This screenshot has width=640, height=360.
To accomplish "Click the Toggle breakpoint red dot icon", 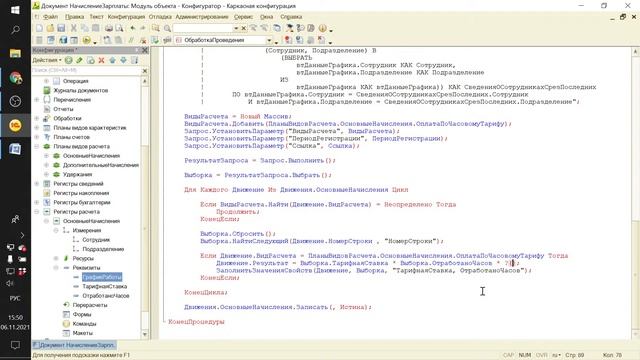I will pyautogui.click(x=289, y=40).
